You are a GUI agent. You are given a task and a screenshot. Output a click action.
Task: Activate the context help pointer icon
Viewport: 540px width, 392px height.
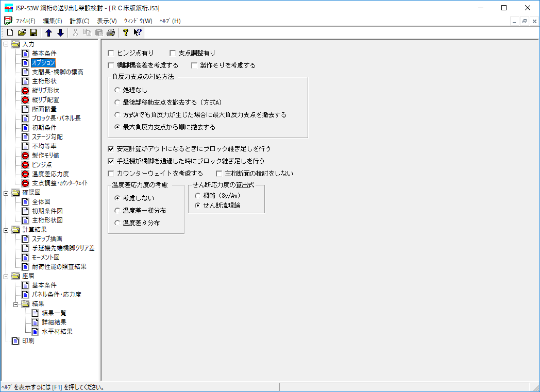[137, 33]
